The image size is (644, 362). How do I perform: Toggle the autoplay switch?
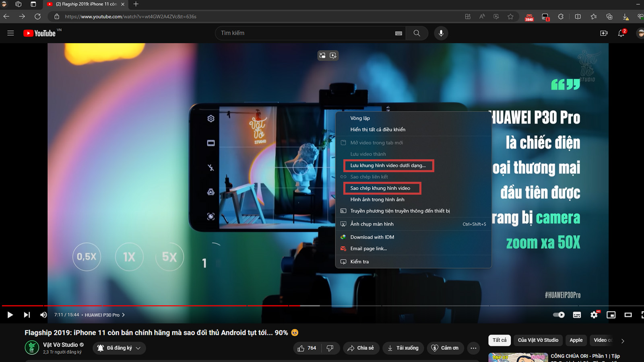coord(559,315)
